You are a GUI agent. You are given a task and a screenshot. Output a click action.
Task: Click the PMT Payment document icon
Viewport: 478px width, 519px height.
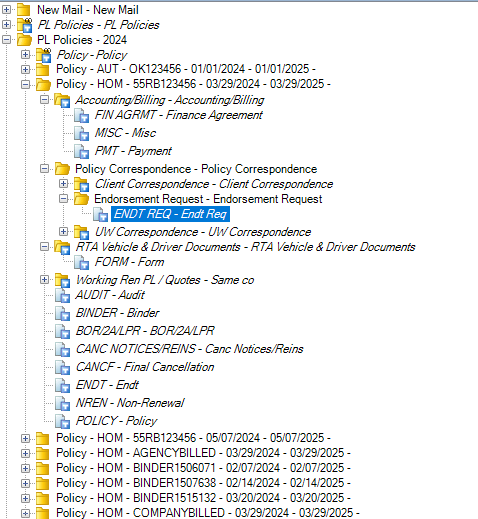pyautogui.click(x=81, y=152)
